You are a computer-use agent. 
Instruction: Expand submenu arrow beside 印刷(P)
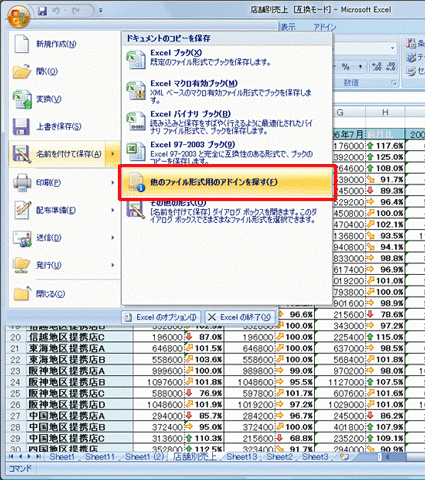tap(113, 182)
